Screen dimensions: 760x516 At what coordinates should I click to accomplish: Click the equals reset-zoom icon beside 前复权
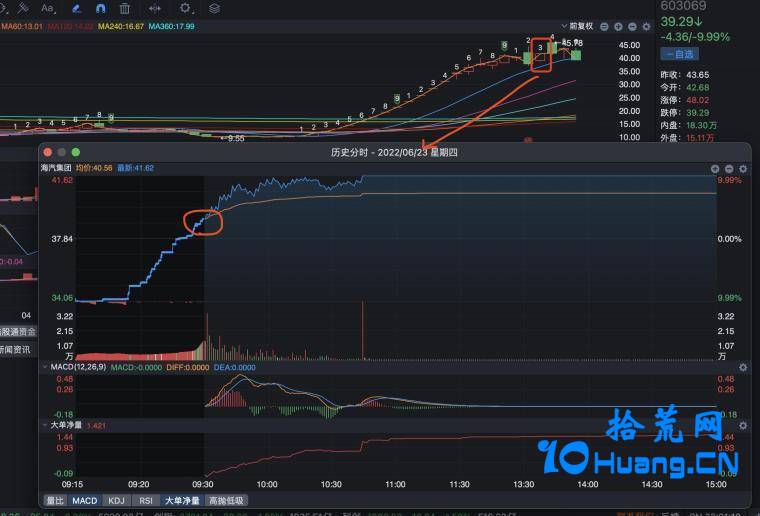pos(604,27)
